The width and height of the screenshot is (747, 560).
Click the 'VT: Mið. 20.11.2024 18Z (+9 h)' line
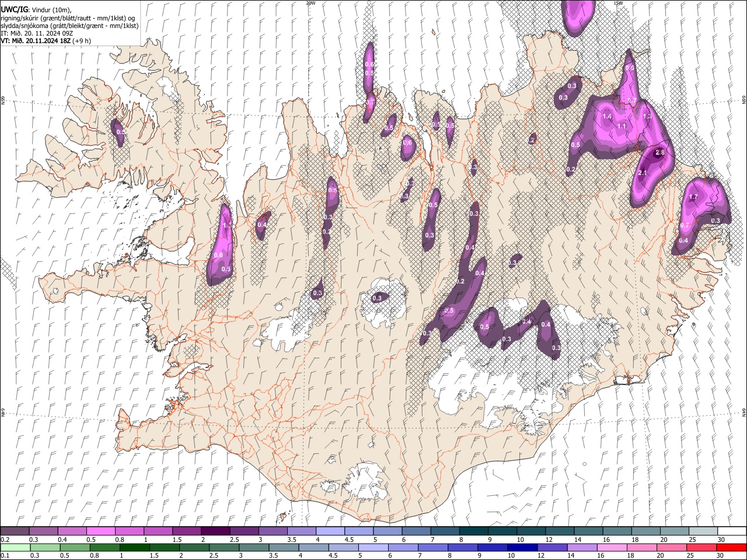pyautogui.click(x=46, y=41)
